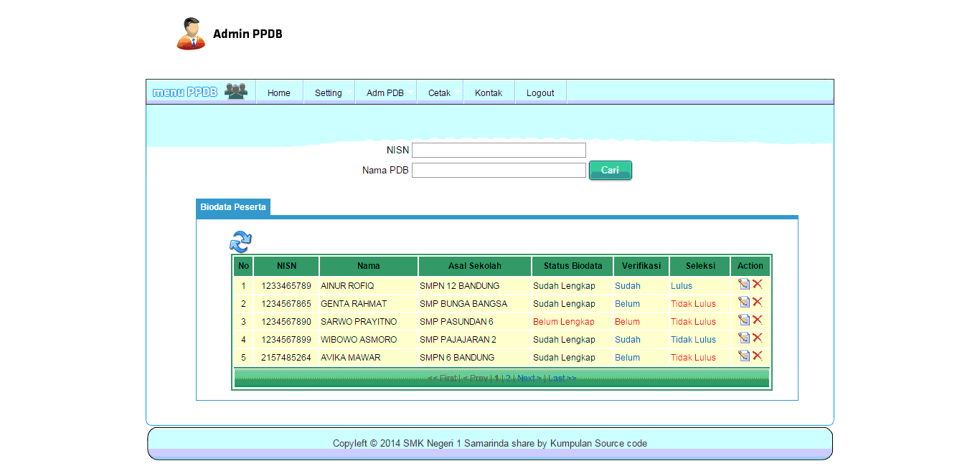Click the Status Biodata column header
This screenshot has height=476, width=980.
[x=573, y=266]
